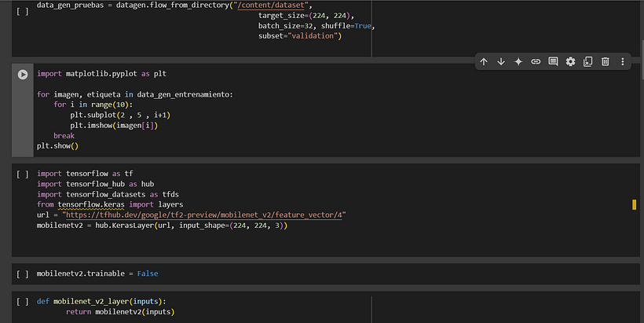Mirror cell in tab icon
This screenshot has height=323, width=644.
click(x=588, y=61)
